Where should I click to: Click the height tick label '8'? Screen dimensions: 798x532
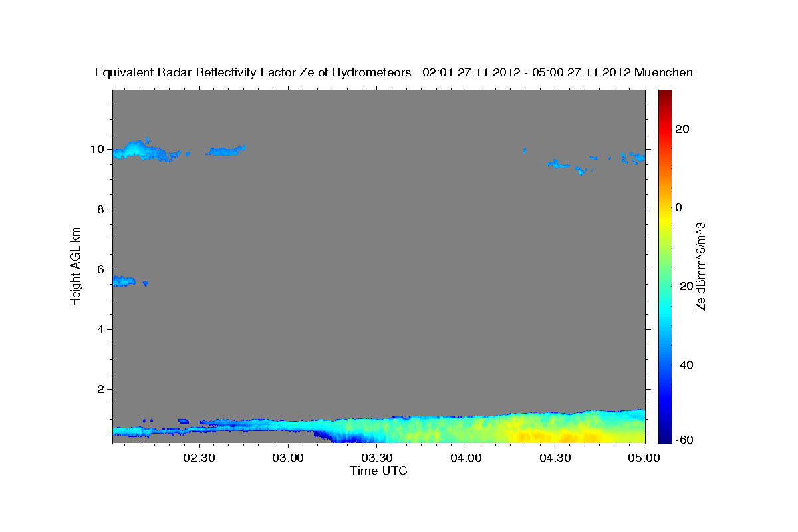tap(101, 209)
